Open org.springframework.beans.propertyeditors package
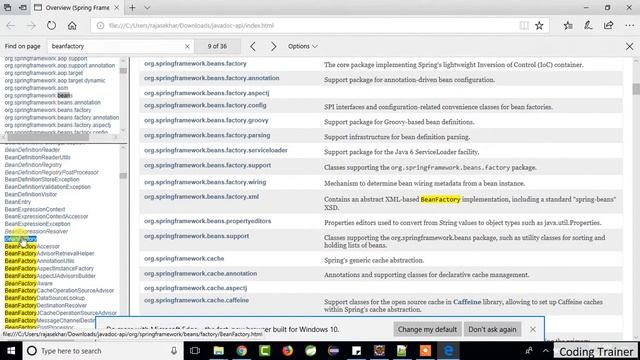 [x=207, y=221]
